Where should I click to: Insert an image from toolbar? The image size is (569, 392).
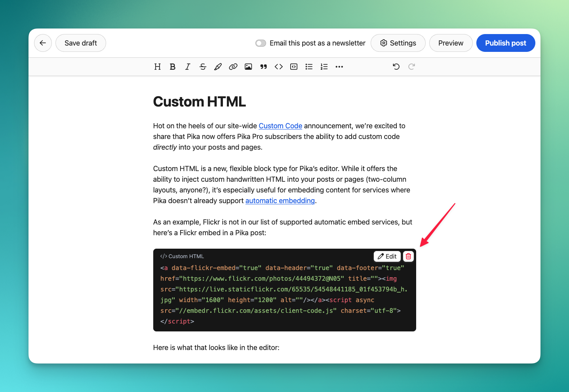tap(248, 67)
